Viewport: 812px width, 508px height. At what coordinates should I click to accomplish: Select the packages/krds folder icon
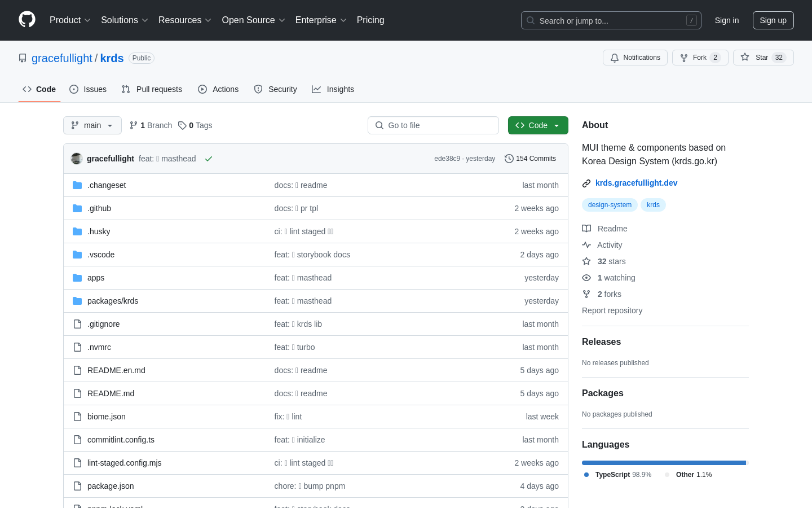[x=77, y=301]
